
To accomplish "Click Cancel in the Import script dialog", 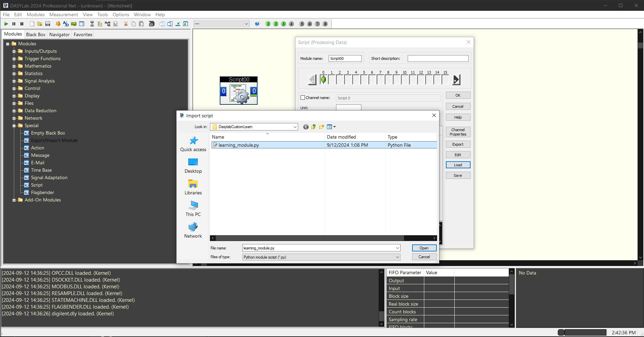I will [x=424, y=257].
